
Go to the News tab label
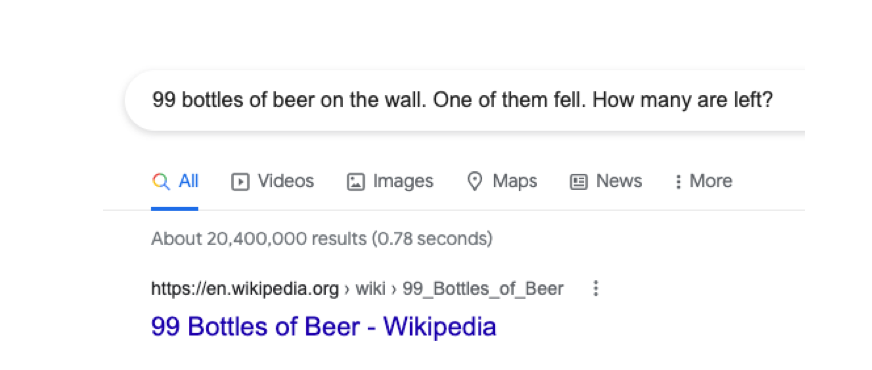619,181
